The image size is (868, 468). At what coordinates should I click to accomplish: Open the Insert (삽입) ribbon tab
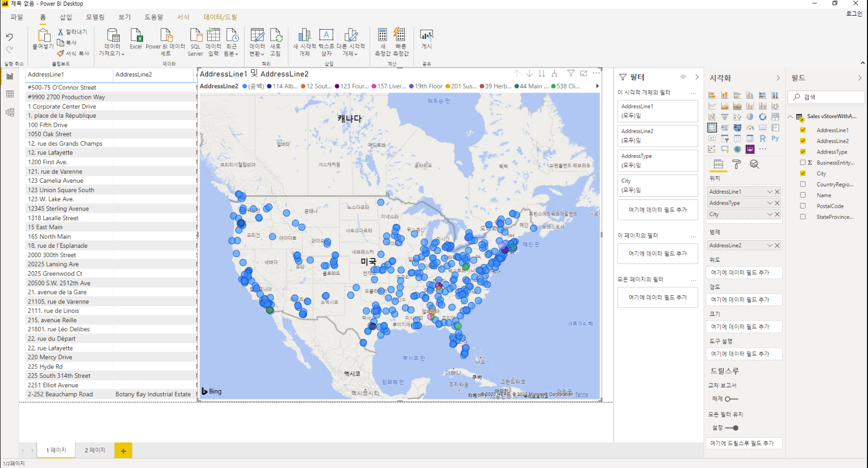click(66, 17)
